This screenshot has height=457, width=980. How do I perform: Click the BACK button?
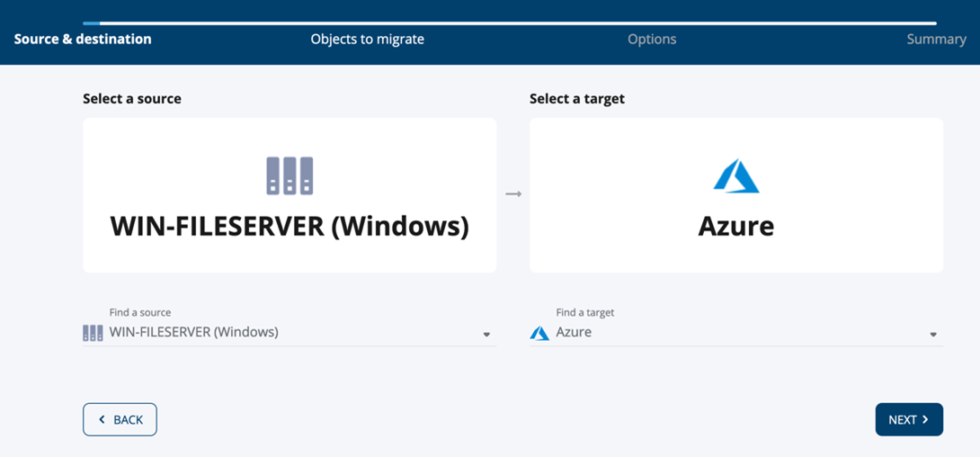click(120, 419)
